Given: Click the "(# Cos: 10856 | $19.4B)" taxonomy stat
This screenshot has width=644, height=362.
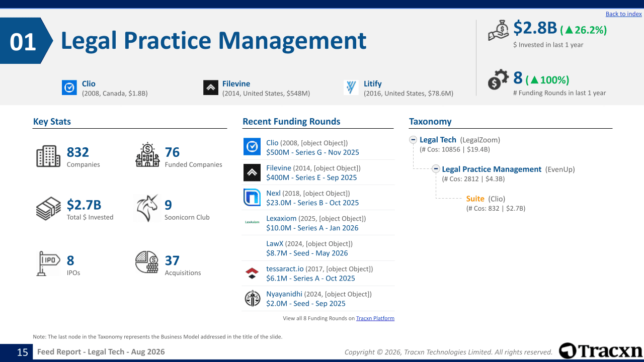Looking at the screenshot, I should pos(455,149).
